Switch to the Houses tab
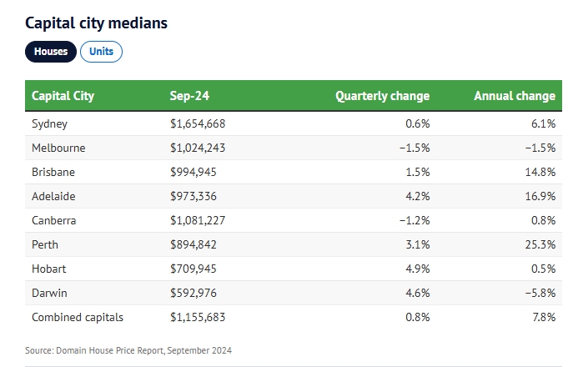588x367 pixels. coord(51,52)
